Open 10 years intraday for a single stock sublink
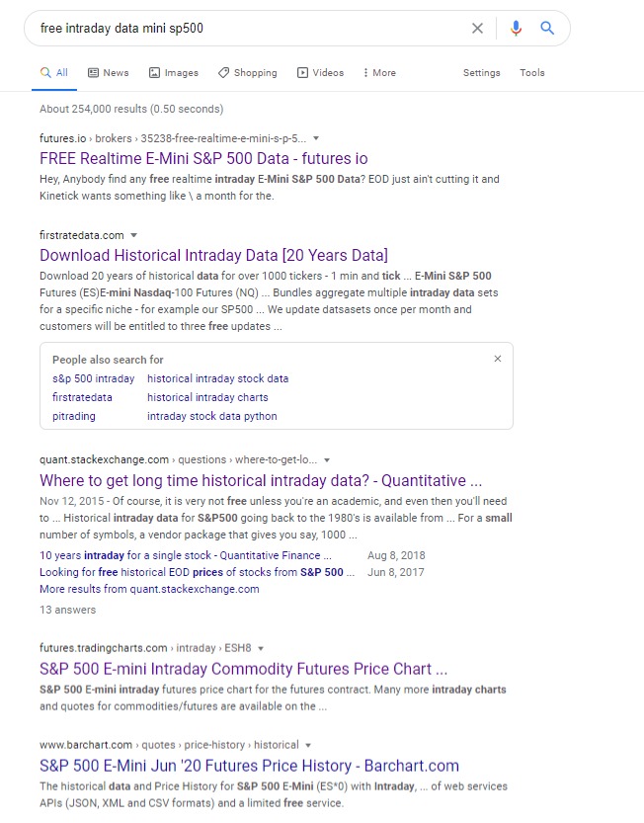Screen dimensions: 644x823 coord(186,555)
